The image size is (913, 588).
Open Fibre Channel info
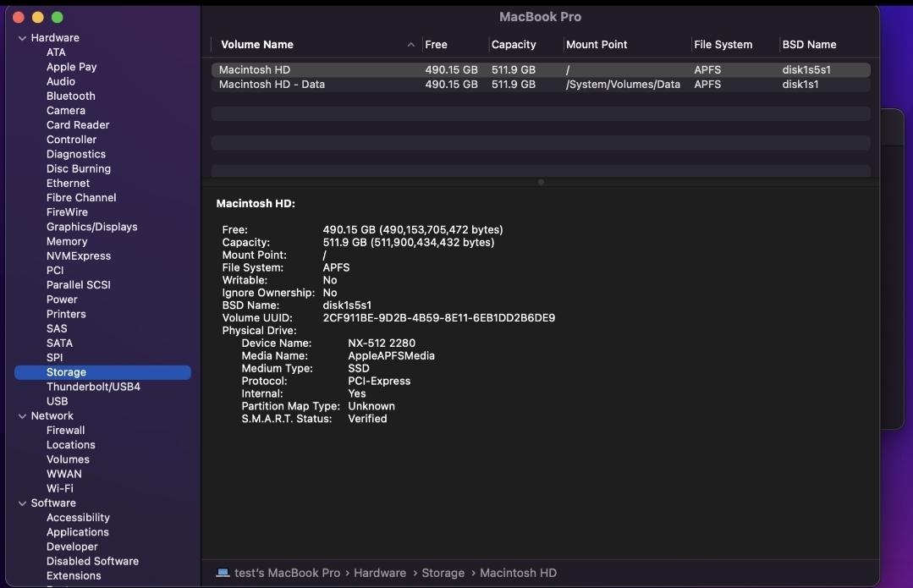(x=81, y=198)
